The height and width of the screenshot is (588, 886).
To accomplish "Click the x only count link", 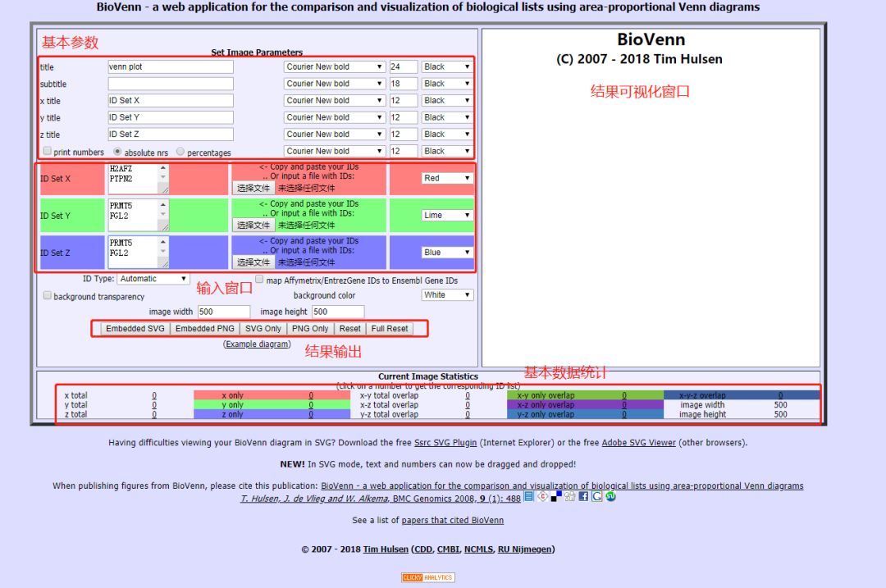I will pyautogui.click(x=311, y=395).
